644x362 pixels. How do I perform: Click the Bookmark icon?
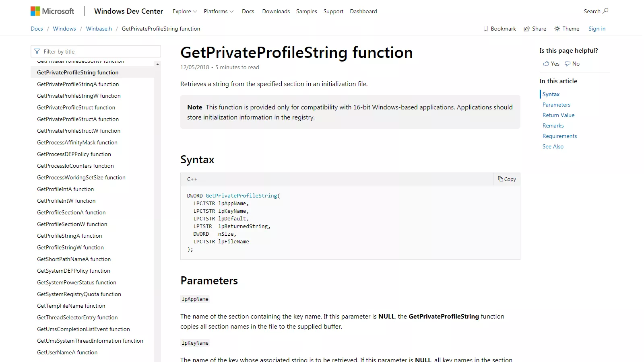point(485,29)
